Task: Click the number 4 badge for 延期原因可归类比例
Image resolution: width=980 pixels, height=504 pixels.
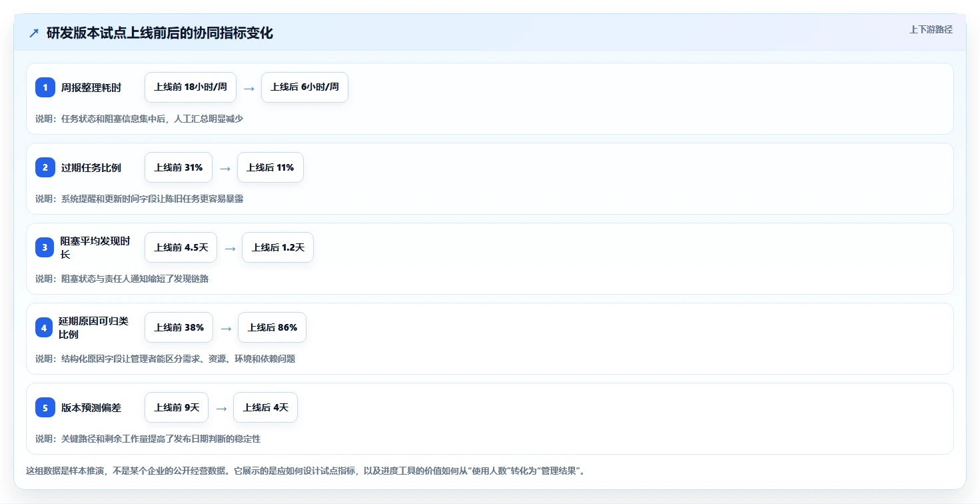Action: click(x=44, y=327)
